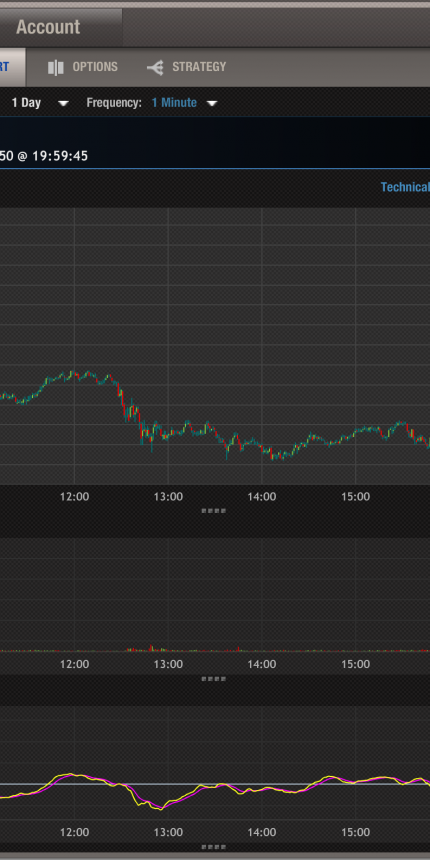Expand the 1 Minute frequency dropdown arrow
This screenshot has height=860, width=430.
[x=212, y=103]
